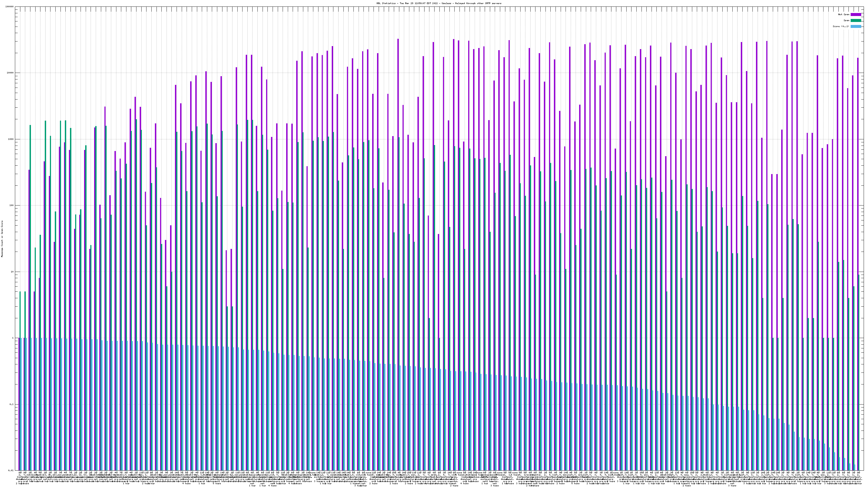Click the RBL Statistics chart title
This screenshot has height=488, width=868.
click(439, 3)
